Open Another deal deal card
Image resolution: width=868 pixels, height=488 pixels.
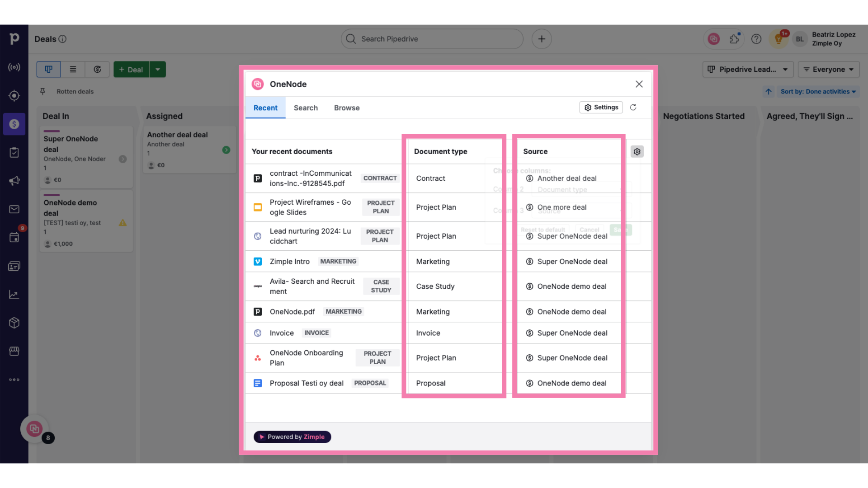coord(189,150)
